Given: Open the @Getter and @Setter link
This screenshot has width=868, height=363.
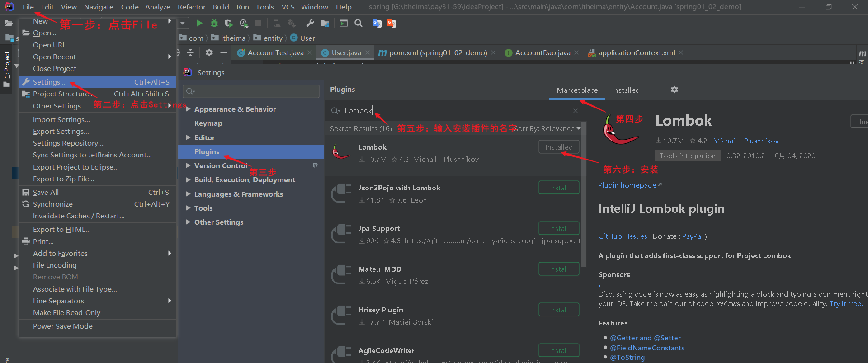Looking at the screenshot, I should [645, 338].
